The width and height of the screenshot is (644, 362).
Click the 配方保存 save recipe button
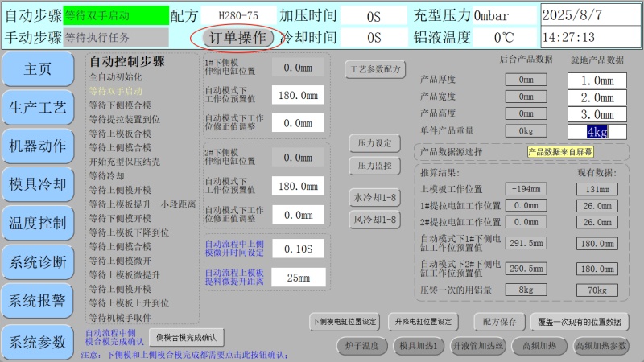498,322
